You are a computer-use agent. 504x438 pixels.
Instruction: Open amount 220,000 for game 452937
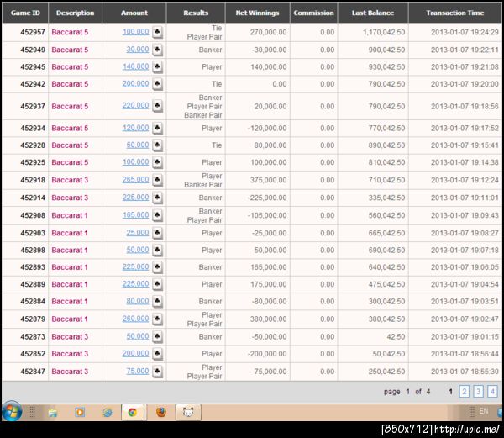135,105
